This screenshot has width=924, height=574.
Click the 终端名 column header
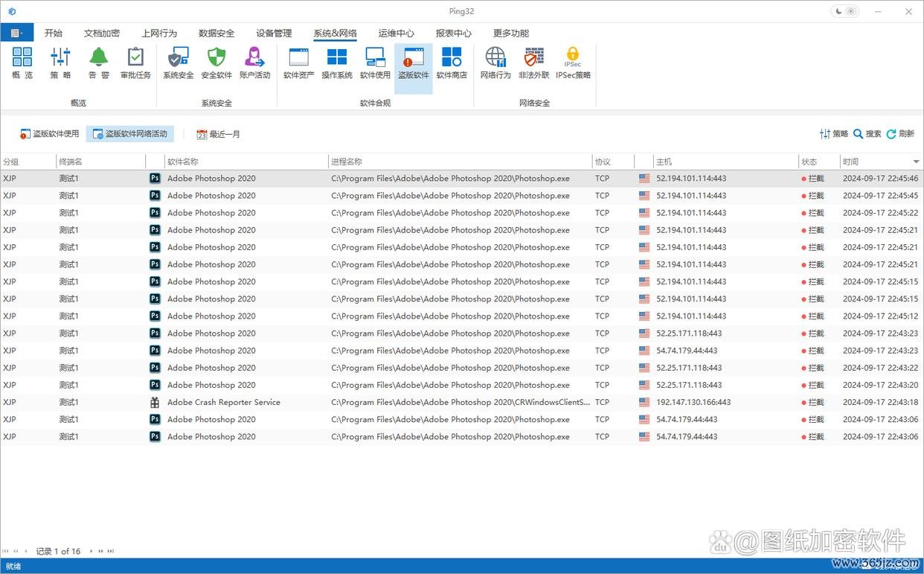pyautogui.click(x=101, y=162)
